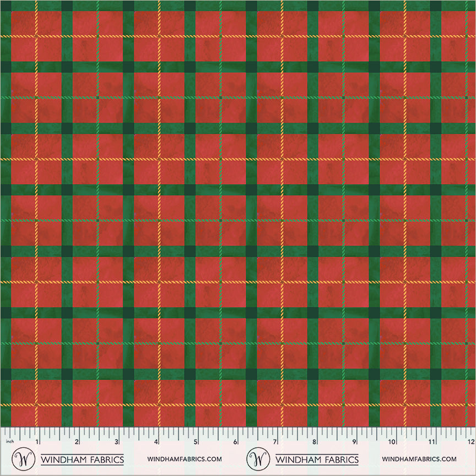Click the number 9 on the ruler
This screenshot has height=476, width=476.
click(x=354, y=442)
